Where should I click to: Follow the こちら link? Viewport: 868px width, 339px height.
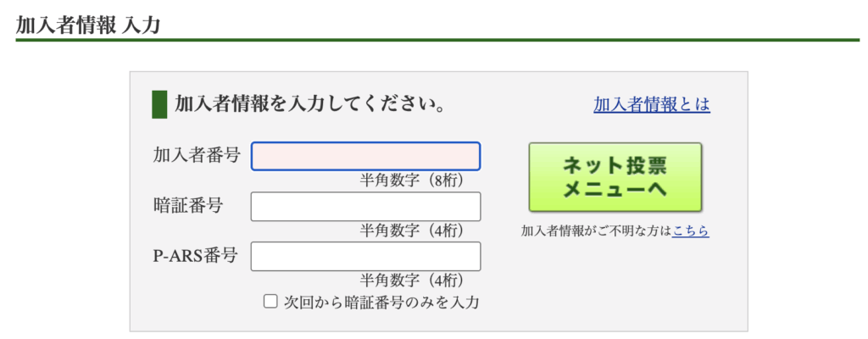pyautogui.click(x=690, y=231)
